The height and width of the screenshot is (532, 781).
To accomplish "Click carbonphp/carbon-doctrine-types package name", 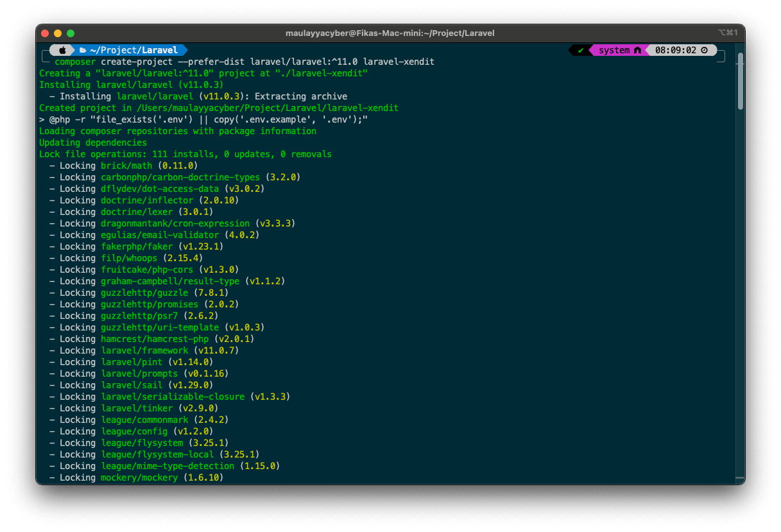I will [180, 177].
